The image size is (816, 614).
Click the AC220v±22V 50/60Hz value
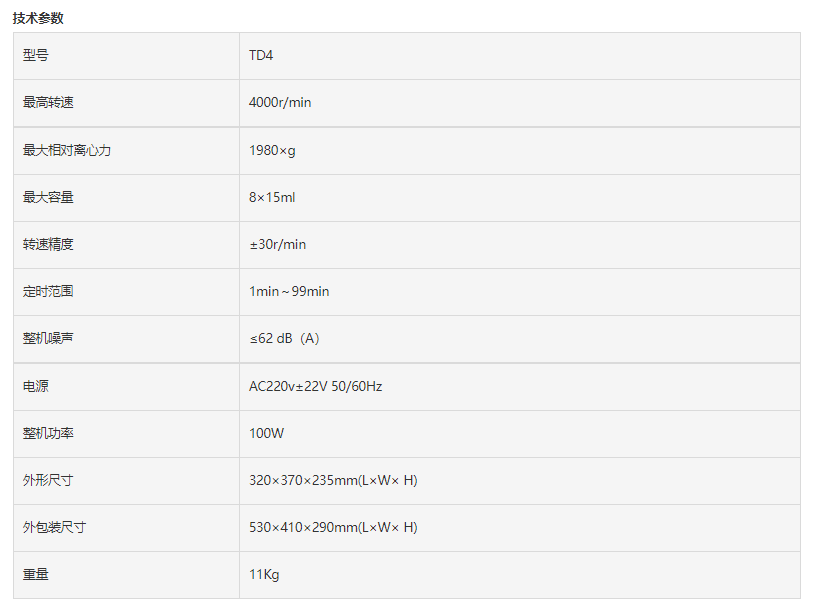click(315, 386)
